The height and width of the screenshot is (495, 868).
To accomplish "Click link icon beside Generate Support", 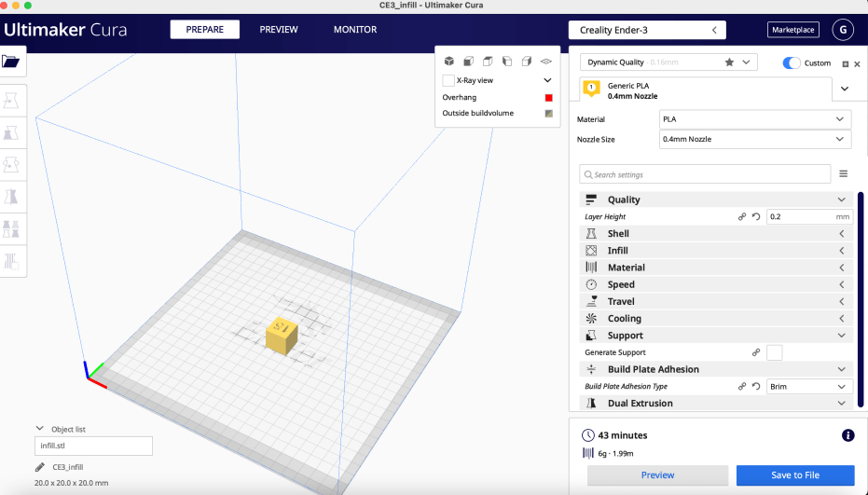I will click(x=756, y=352).
